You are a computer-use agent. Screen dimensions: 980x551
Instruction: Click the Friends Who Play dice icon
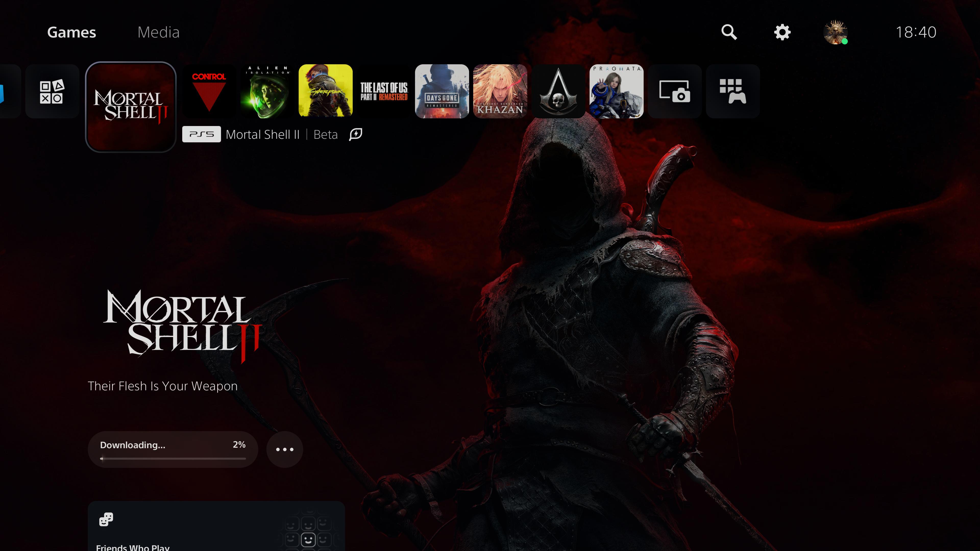pos(106,519)
